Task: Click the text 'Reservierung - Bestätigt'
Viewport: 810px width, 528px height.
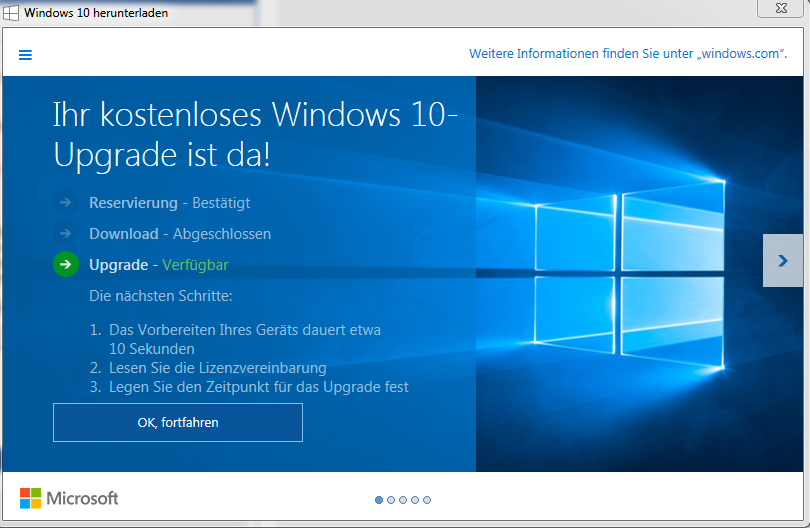Action: tap(169, 203)
